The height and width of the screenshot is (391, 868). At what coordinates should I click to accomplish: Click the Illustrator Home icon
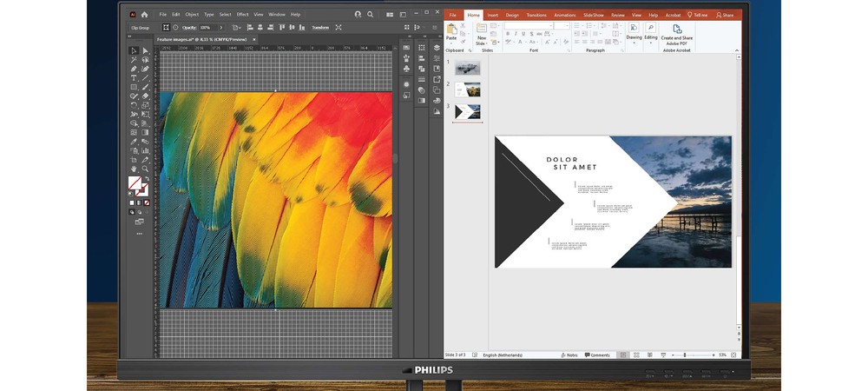pos(144,15)
